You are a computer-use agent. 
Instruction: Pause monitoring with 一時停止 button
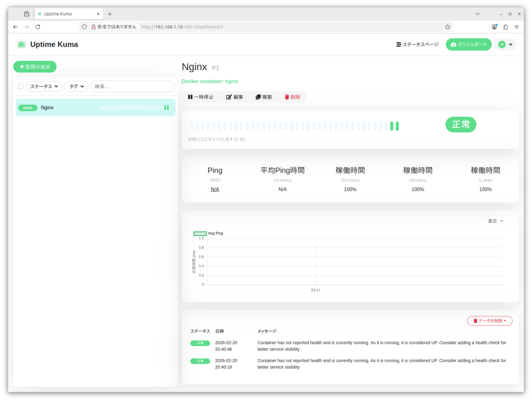[x=201, y=97]
